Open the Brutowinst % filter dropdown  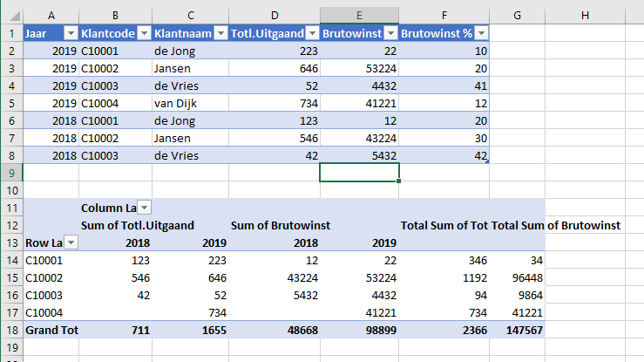pyautogui.click(x=481, y=33)
